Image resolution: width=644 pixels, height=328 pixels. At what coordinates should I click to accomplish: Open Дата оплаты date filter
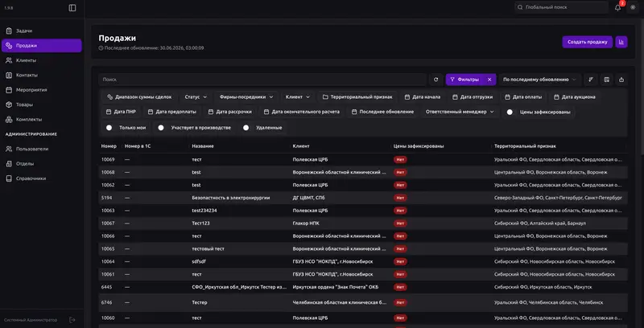tap(522, 97)
